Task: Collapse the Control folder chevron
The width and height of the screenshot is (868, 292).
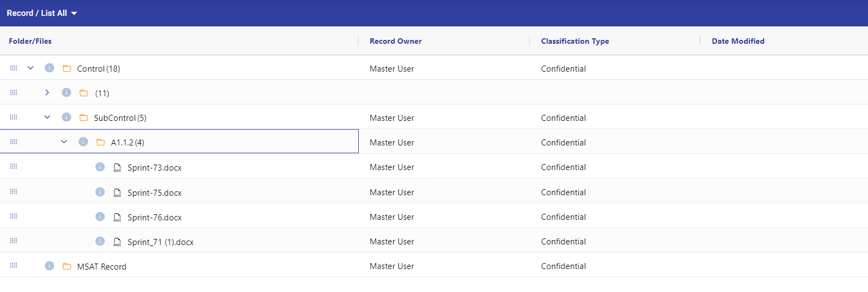Action: (x=31, y=68)
